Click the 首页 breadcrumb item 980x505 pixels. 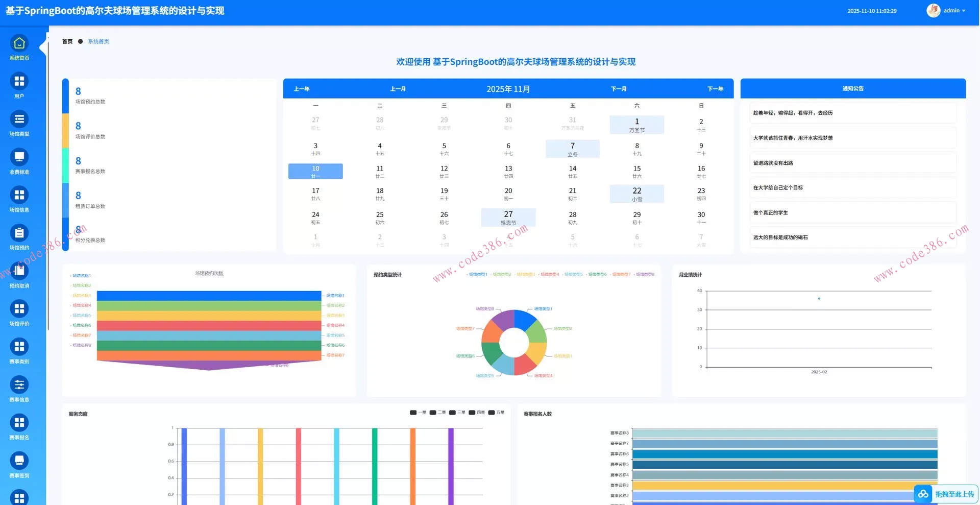pyautogui.click(x=67, y=41)
